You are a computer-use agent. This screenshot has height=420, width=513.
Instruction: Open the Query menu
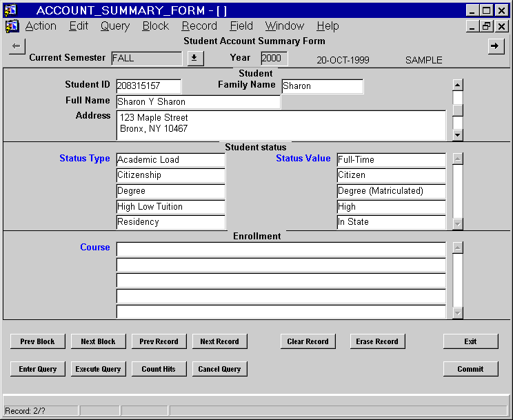point(115,26)
